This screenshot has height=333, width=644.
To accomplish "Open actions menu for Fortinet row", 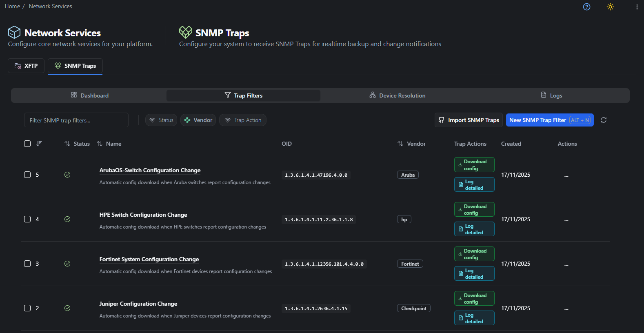I will (x=566, y=265).
